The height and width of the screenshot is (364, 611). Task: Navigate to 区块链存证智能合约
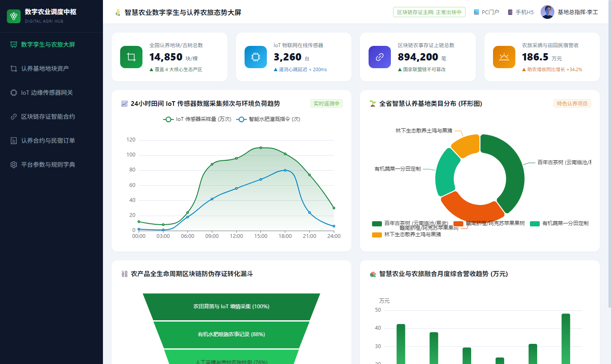(51, 117)
